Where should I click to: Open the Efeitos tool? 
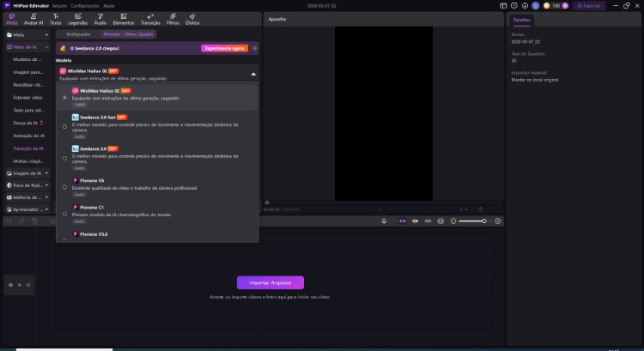[192, 19]
